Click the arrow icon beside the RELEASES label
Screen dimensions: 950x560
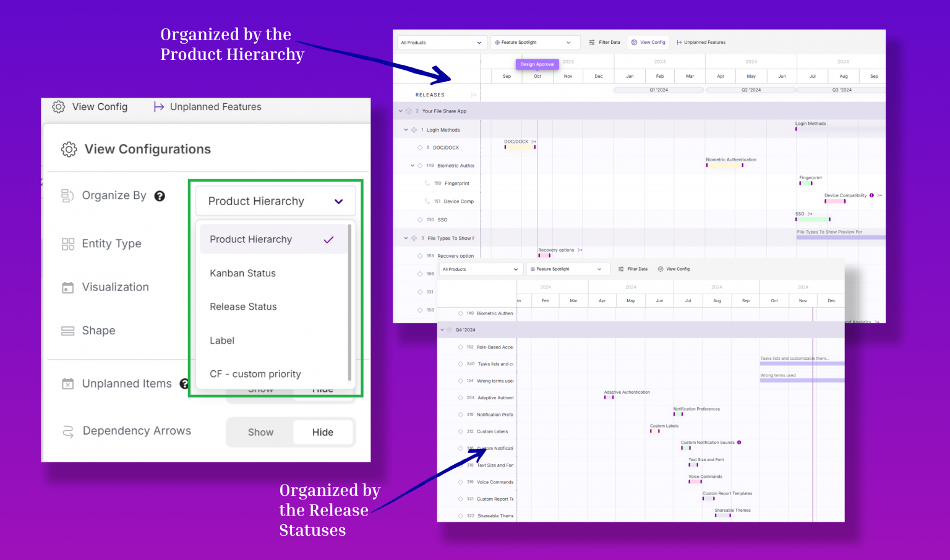pyautogui.click(x=473, y=94)
